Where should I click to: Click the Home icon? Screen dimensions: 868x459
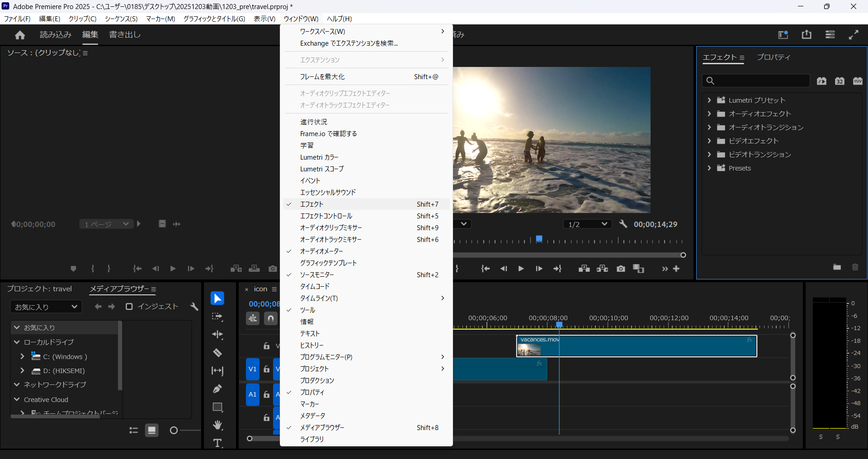tap(20, 35)
